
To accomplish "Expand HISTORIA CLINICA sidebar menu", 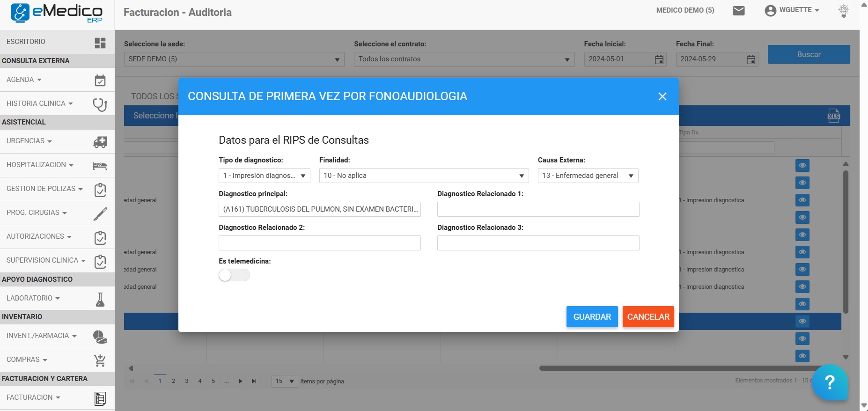I will 40,103.
